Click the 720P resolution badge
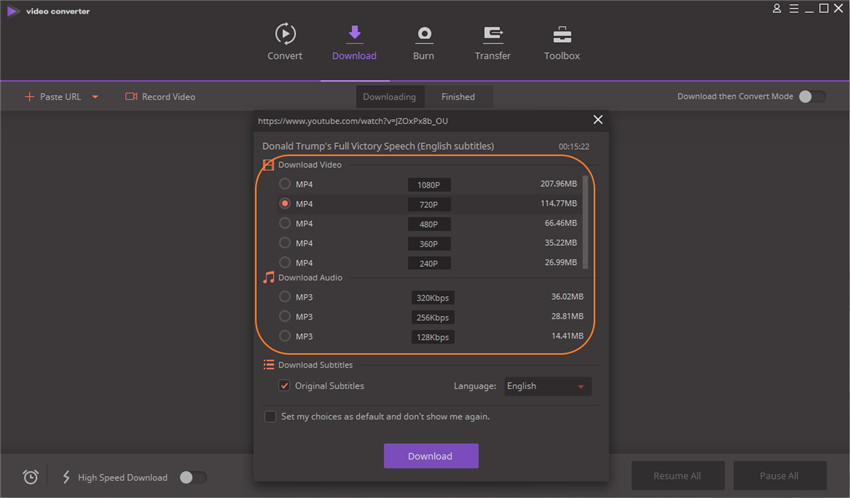 [x=429, y=204]
